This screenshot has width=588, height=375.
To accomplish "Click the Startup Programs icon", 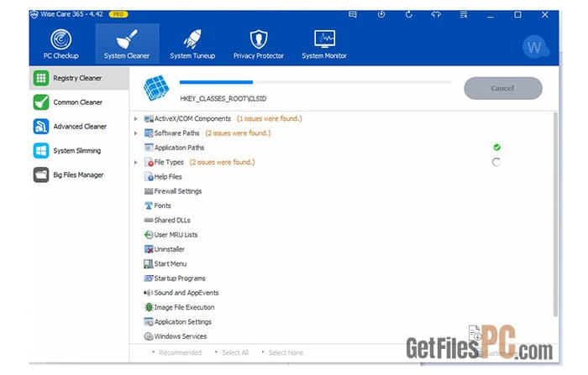I will [149, 279].
